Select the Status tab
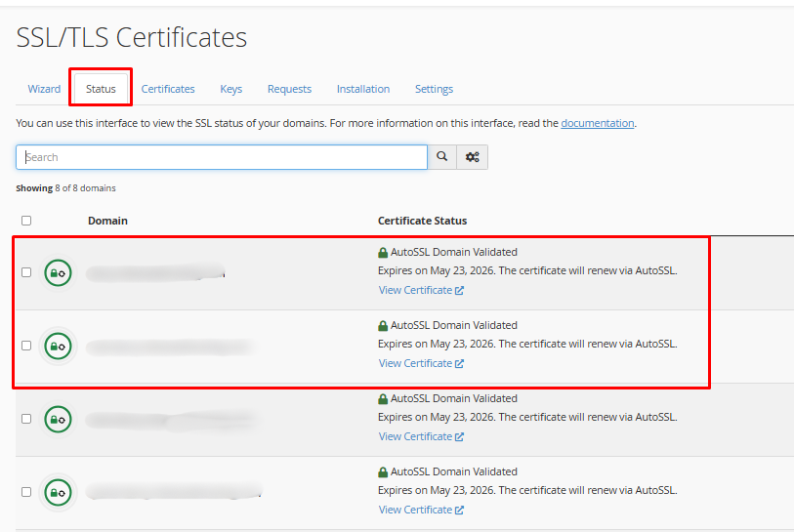Image resolution: width=794 pixels, height=532 pixels. (x=101, y=89)
